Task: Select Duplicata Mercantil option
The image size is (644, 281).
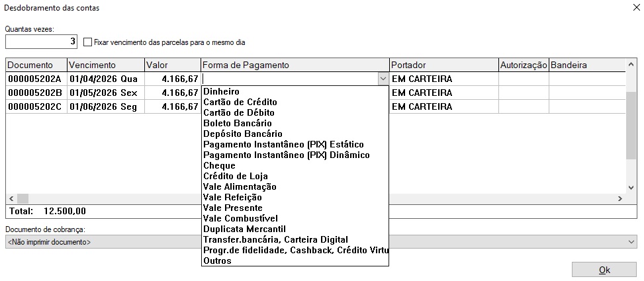Action: [244, 229]
